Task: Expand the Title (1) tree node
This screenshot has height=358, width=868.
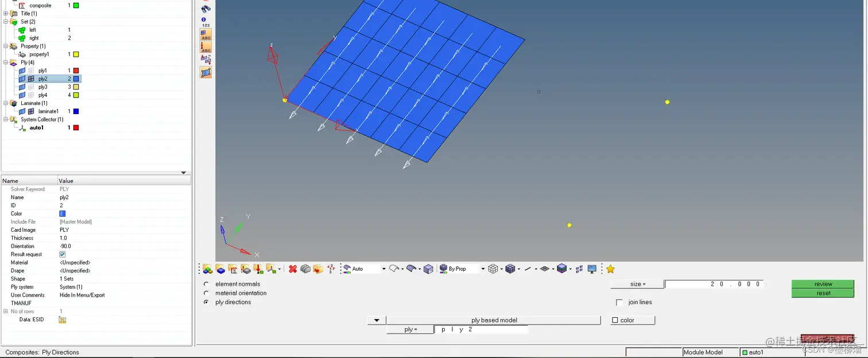Action: (6, 13)
